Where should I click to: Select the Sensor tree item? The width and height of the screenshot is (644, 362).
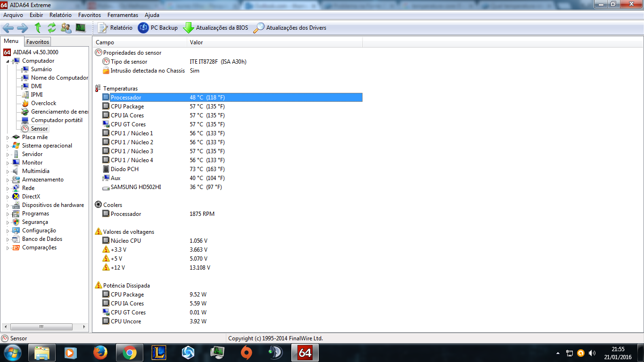[x=39, y=129]
